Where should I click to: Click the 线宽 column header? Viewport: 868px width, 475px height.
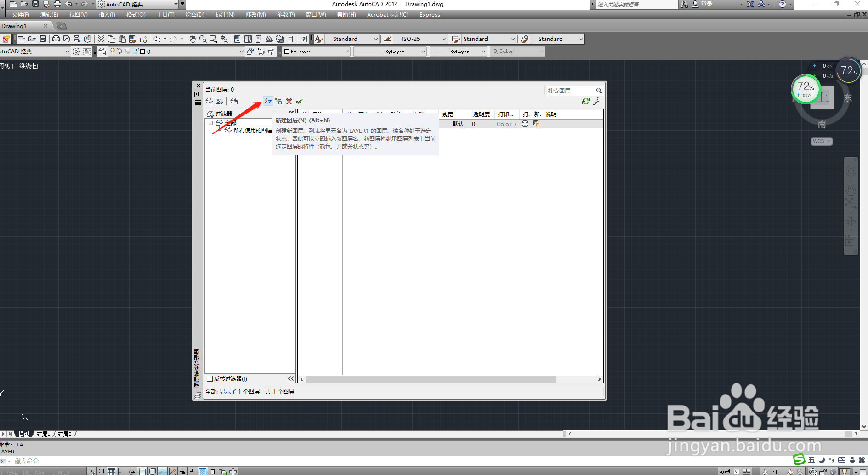(448, 114)
